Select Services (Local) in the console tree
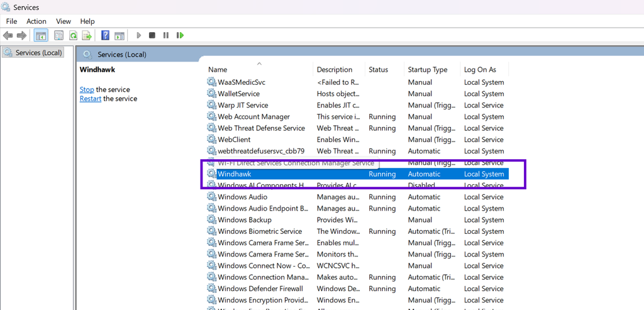The image size is (644, 310). [33, 53]
